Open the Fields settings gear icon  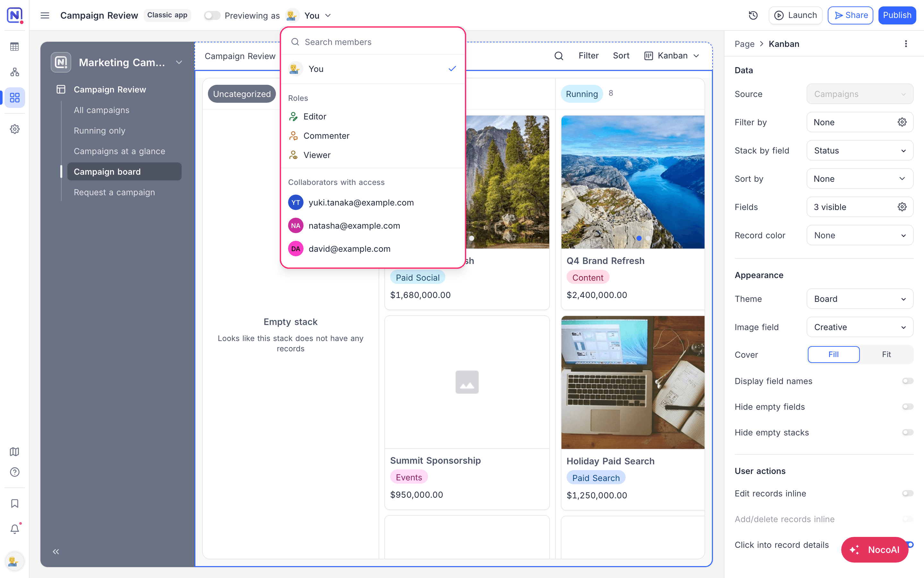click(x=902, y=207)
